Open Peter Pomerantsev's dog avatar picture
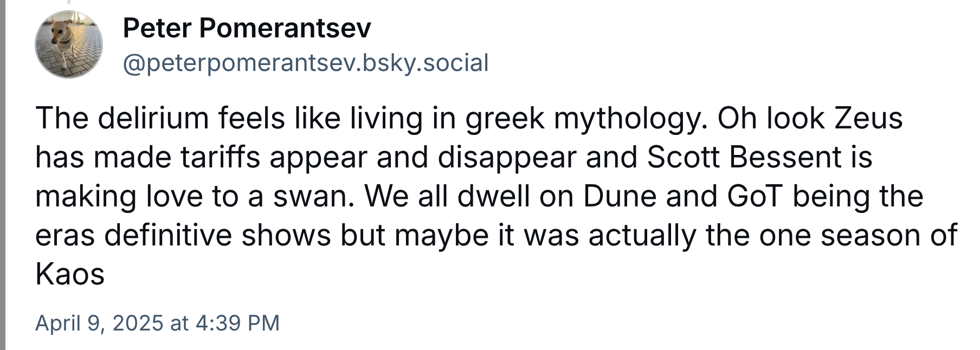 [x=69, y=44]
